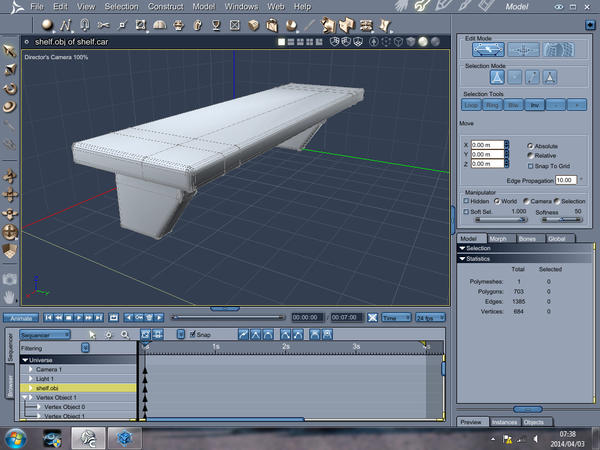Viewport: 600px width, 450px height.
Task: Collapse the Universe tree node
Action: [25, 359]
